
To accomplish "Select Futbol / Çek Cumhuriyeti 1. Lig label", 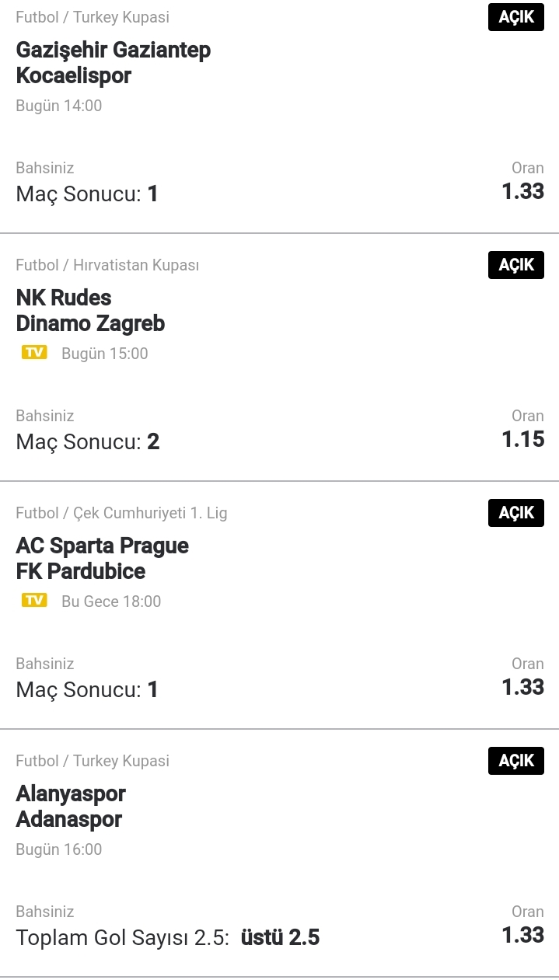I will (121, 513).
